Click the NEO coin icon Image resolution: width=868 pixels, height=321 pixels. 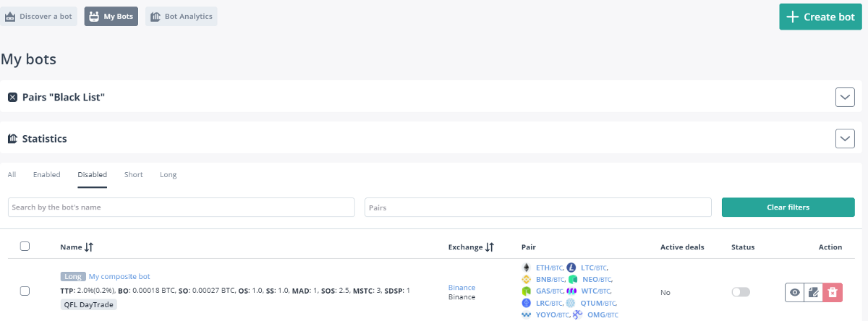coord(573,279)
